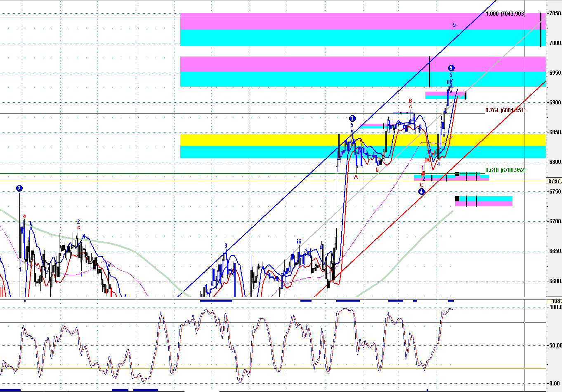Click the 6900 price axis label

[x=555, y=102]
